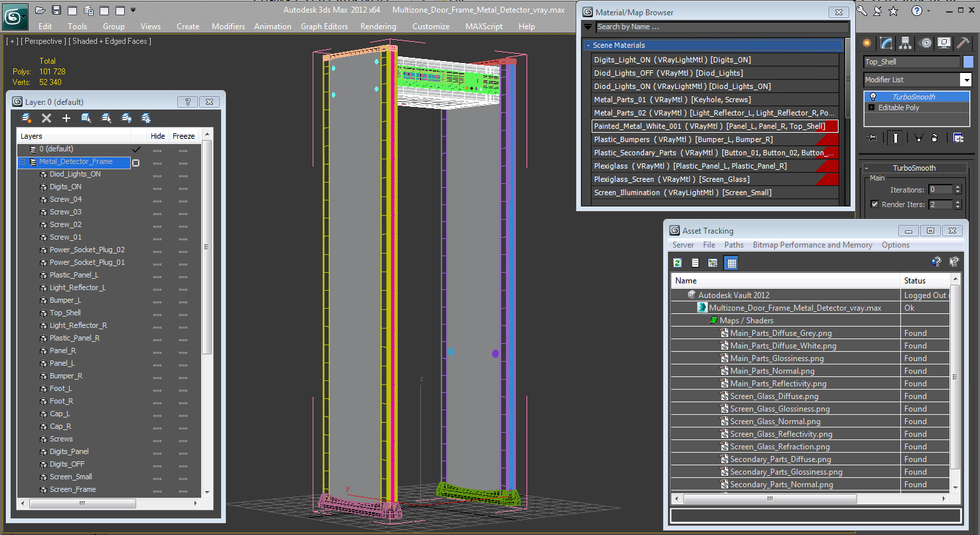Toggle Show End Result icon
The image size is (980, 535).
point(896,137)
